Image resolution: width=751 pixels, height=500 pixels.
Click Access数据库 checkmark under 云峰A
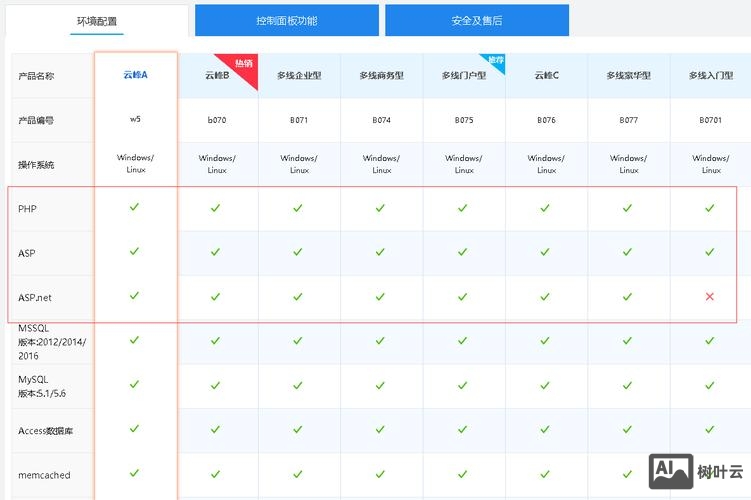click(x=134, y=428)
